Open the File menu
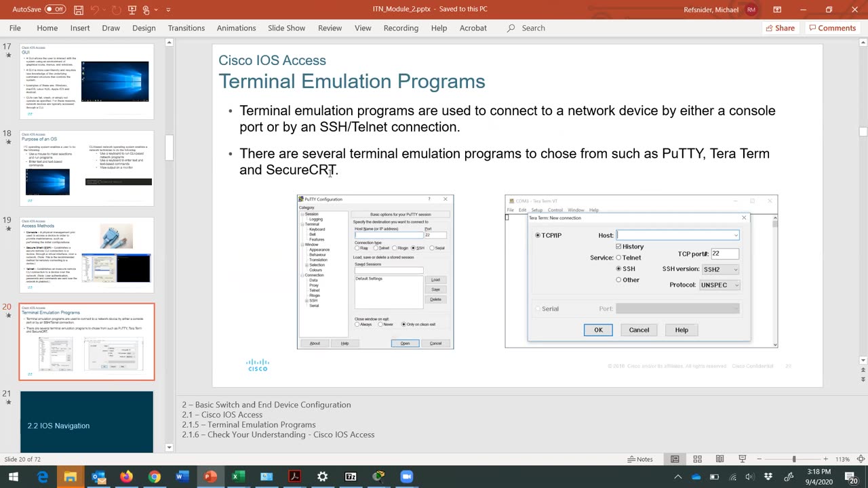 pyautogui.click(x=15, y=28)
